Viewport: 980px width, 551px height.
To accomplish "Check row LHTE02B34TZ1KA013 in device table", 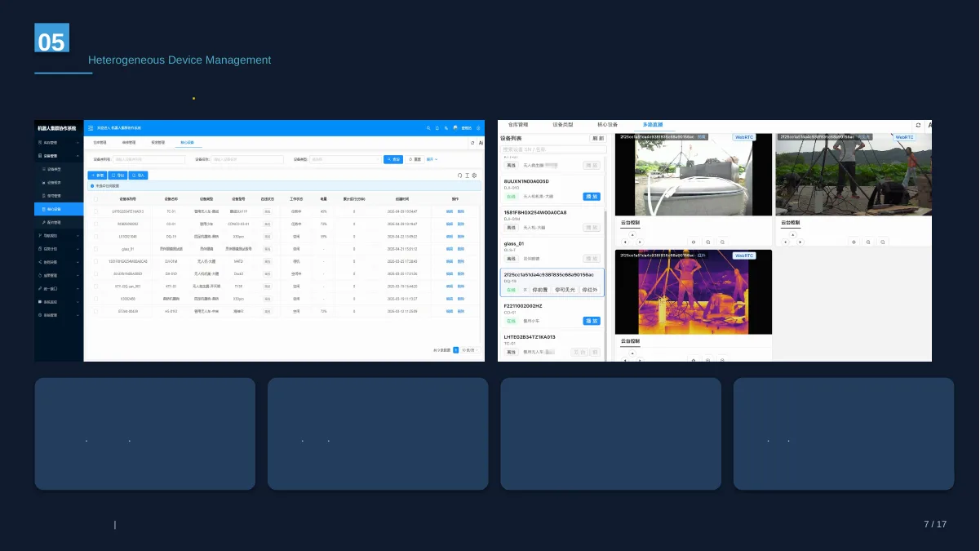I will click(x=95, y=211).
